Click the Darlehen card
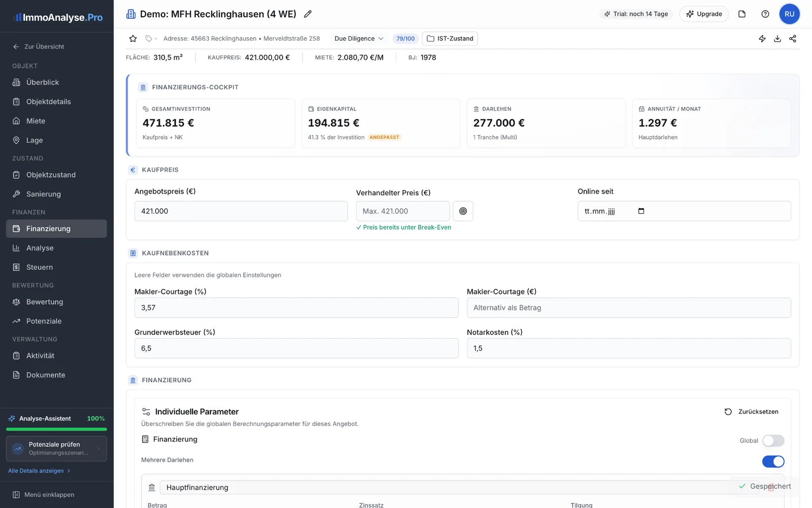 (x=546, y=123)
